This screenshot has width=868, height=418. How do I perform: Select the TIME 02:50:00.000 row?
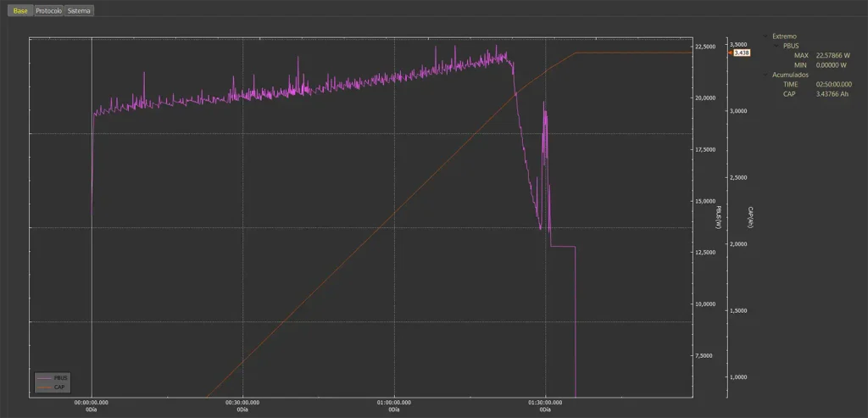(818, 84)
